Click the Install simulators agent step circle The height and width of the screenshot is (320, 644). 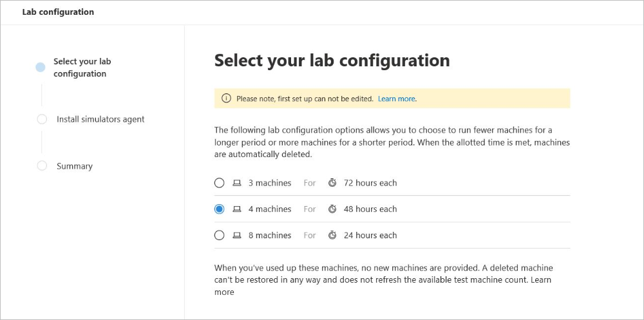point(42,119)
